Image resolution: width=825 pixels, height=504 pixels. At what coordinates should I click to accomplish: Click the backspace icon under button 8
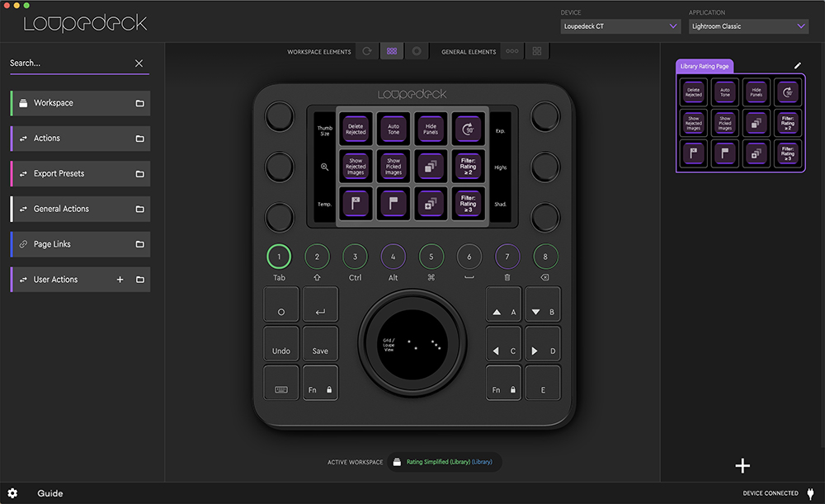coord(545,277)
